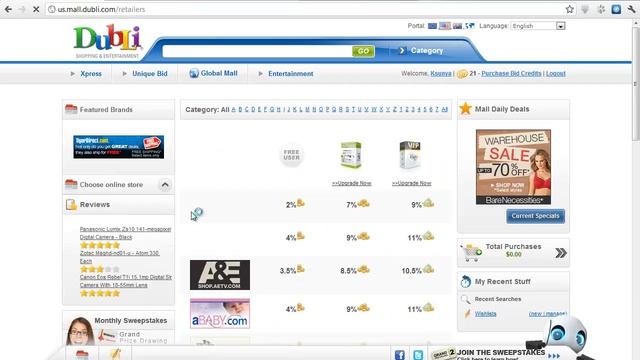Click the robot mascot helper
Viewport: 640px width, 360px height.
pyautogui.click(x=565, y=337)
